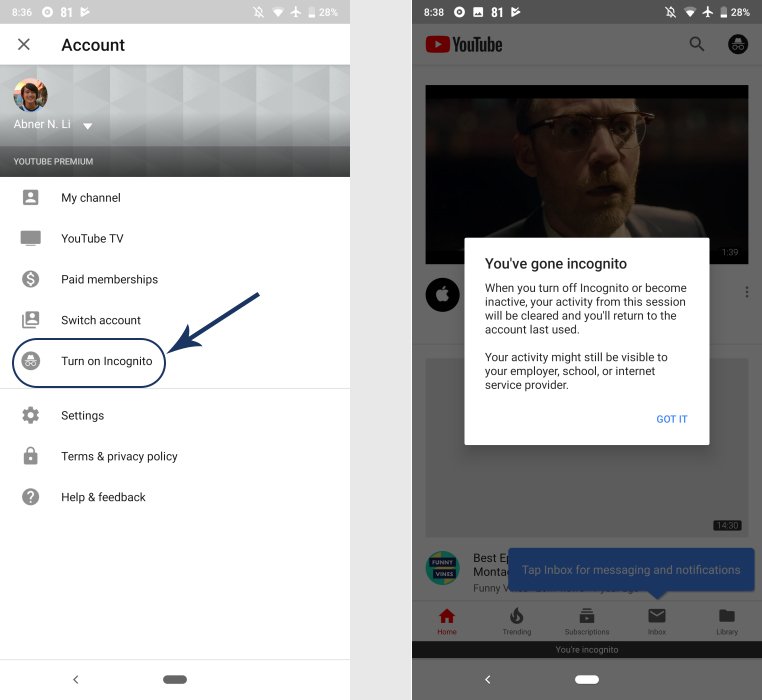Go to the Subscriptions tab
Viewport: 762px width, 700px height.
[x=587, y=621]
